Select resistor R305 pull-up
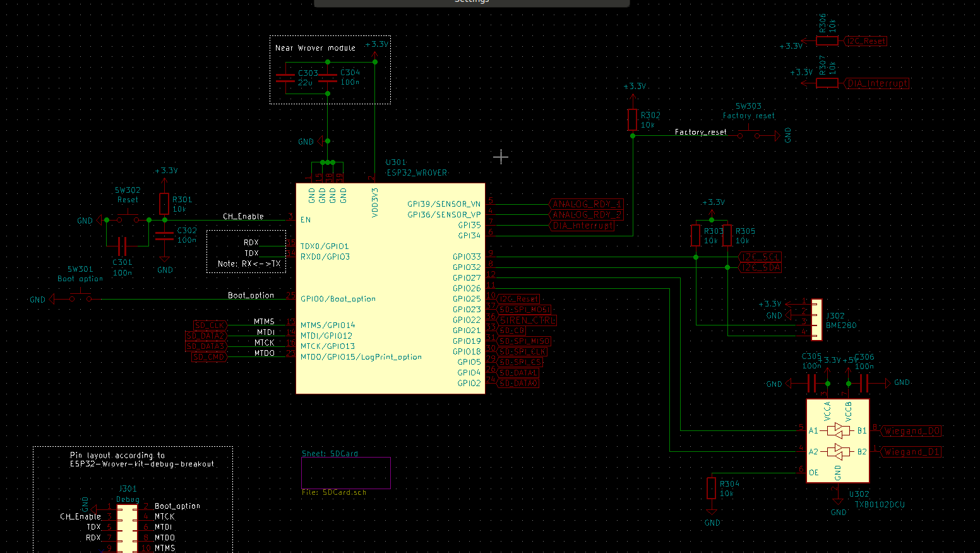The width and height of the screenshot is (980, 553). (x=727, y=236)
